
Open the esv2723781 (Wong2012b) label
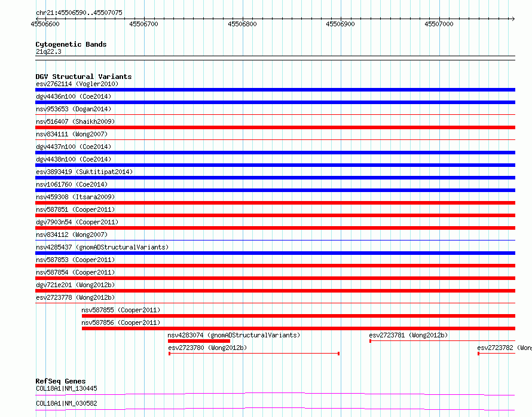[x=408, y=335]
